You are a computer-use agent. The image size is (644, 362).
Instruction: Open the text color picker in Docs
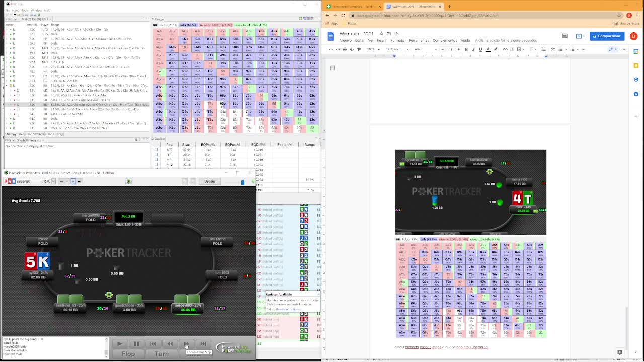[x=488, y=49]
